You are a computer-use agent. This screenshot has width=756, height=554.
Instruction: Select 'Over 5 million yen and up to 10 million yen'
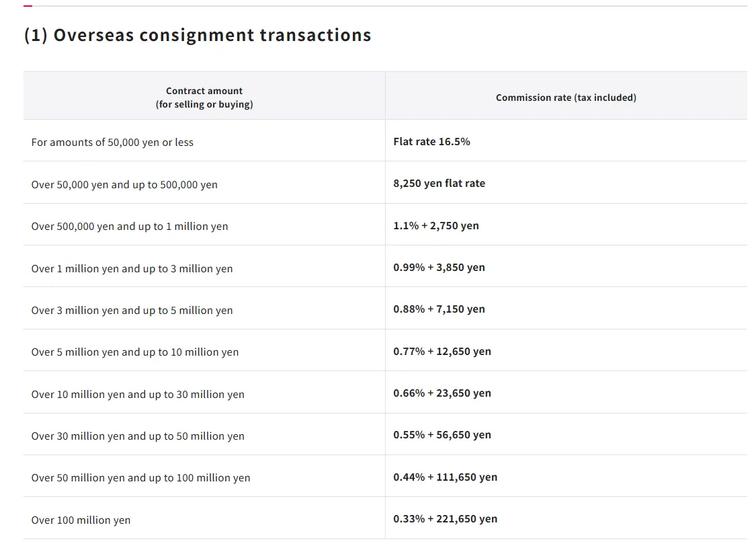(135, 352)
